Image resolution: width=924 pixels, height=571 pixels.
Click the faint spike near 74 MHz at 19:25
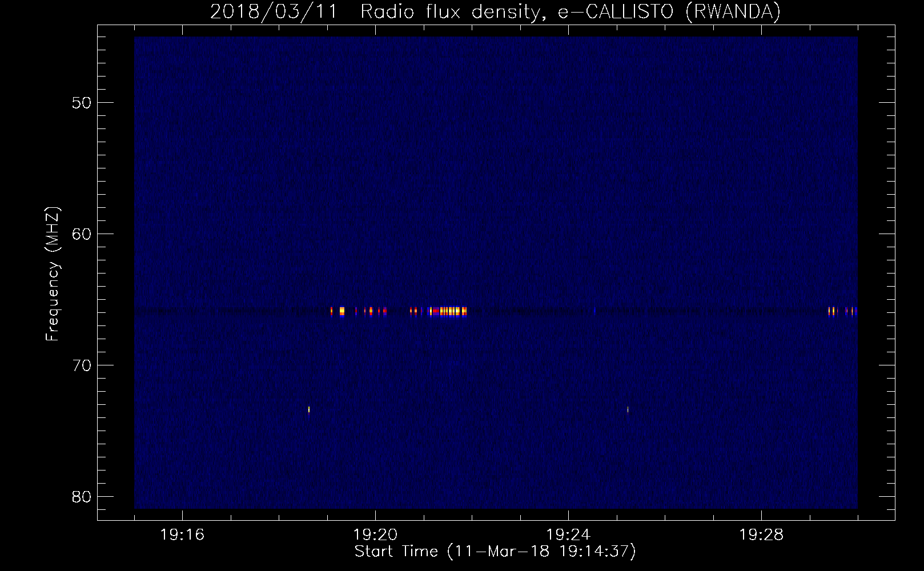point(628,409)
